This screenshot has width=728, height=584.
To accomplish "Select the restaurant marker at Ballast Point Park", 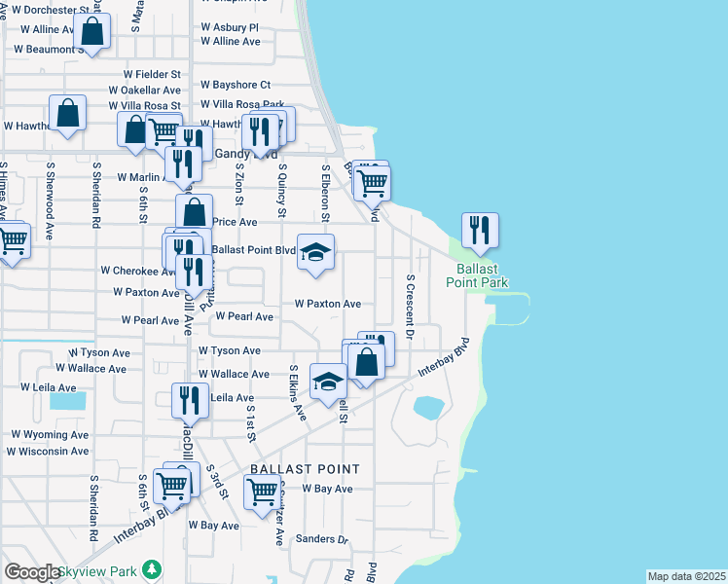I will click(x=480, y=234).
